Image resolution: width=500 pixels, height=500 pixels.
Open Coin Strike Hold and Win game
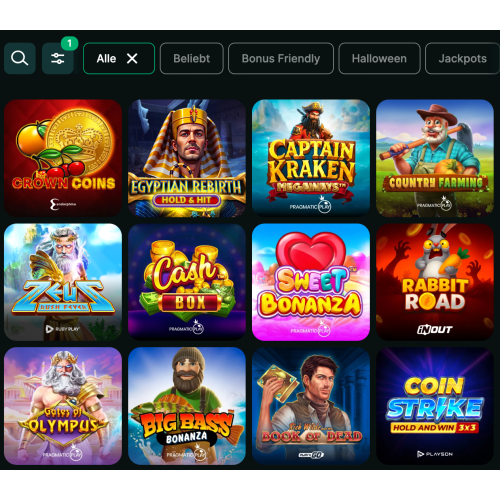click(435, 406)
